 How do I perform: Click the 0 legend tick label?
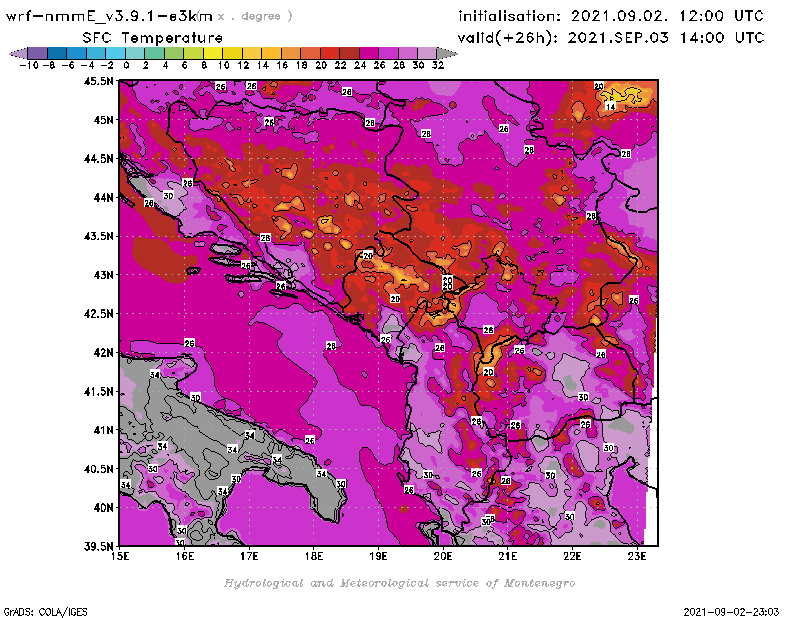[126, 65]
